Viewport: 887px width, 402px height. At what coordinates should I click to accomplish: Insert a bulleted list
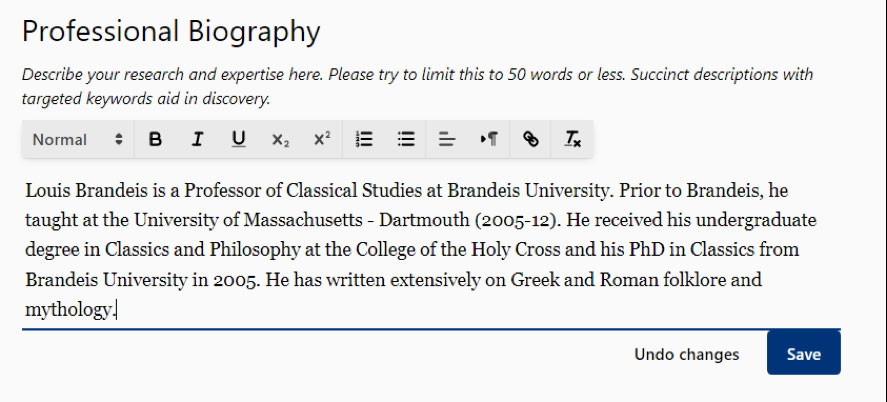click(x=406, y=139)
